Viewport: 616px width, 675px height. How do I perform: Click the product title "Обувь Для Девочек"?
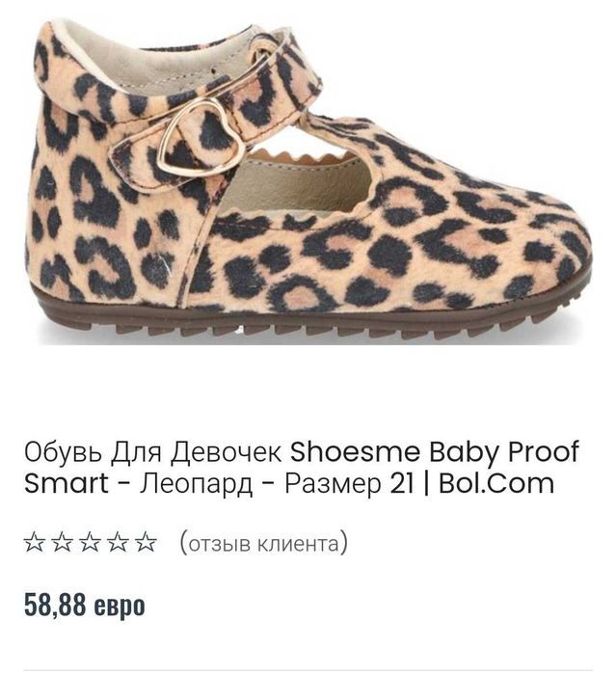[x=152, y=451]
